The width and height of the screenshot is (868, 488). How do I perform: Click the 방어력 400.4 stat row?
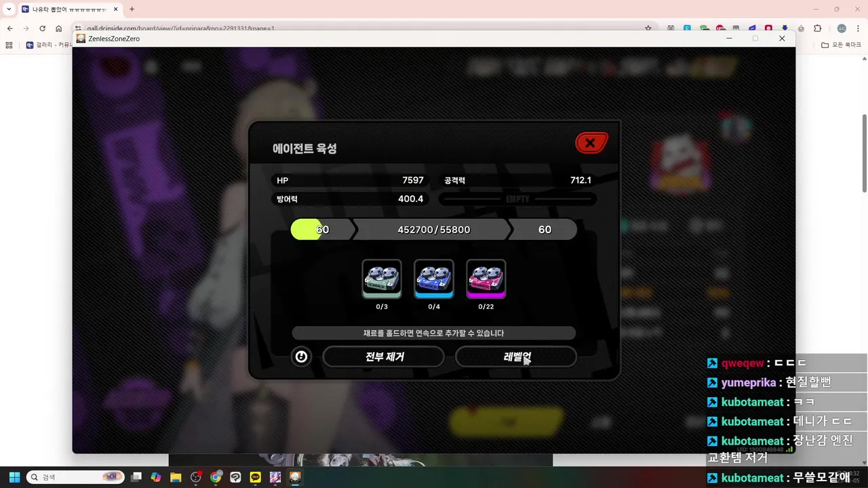tap(350, 199)
